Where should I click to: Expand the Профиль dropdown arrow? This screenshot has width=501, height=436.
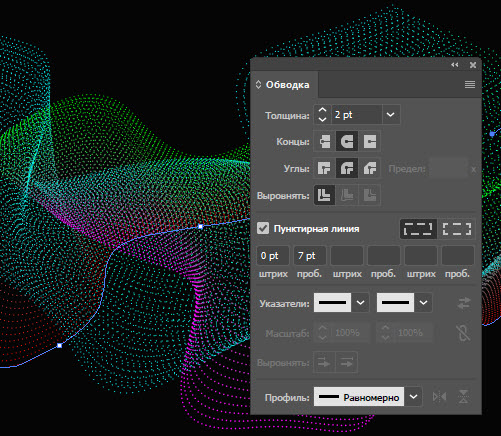pos(413,397)
